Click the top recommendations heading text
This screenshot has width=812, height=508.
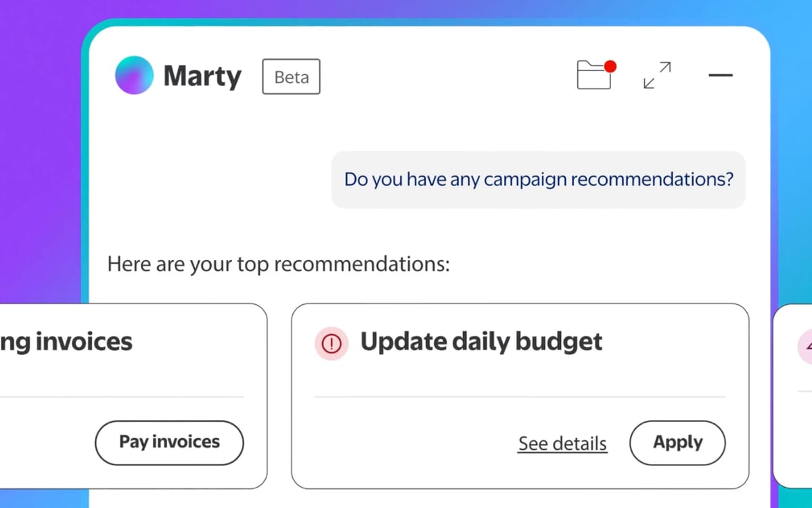click(x=277, y=264)
